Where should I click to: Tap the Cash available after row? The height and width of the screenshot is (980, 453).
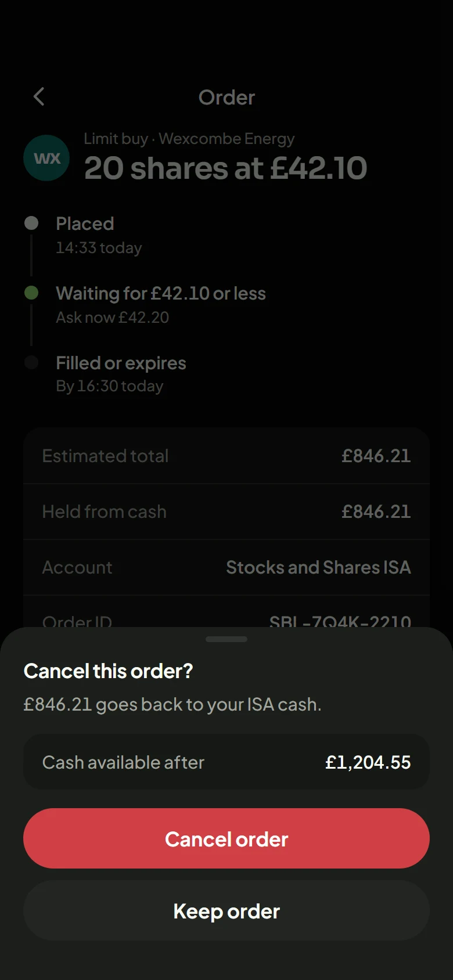227,762
